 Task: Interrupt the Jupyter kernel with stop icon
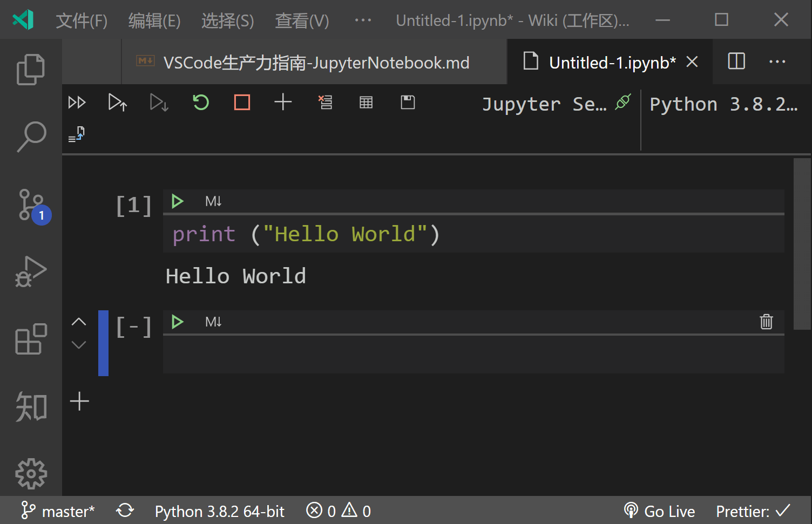242,103
